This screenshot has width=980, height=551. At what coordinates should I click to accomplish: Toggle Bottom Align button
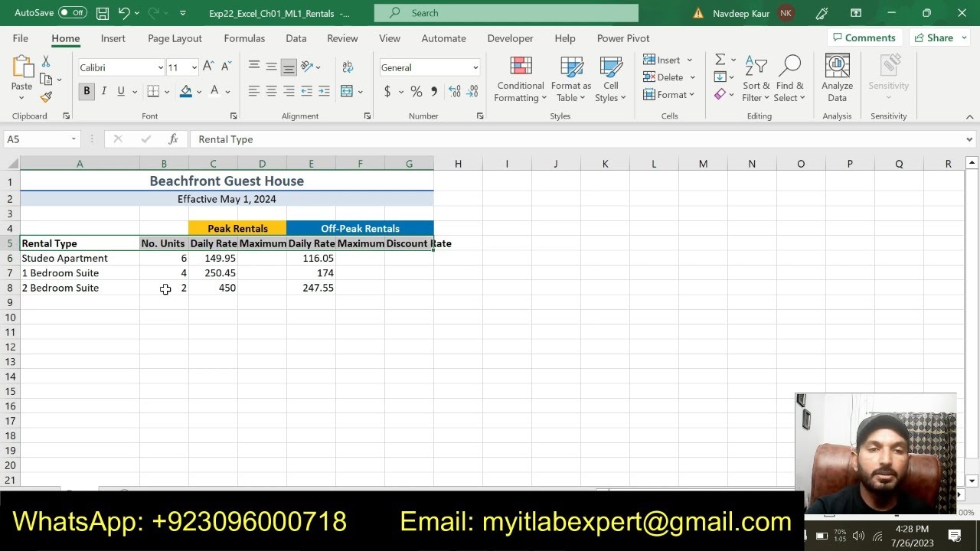click(289, 67)
